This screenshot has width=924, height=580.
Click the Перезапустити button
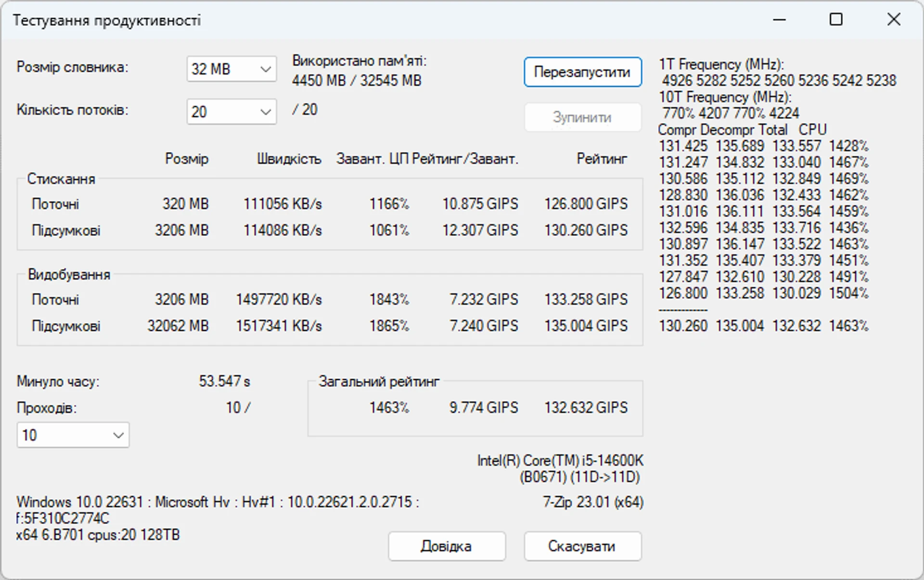click(582, 72)
